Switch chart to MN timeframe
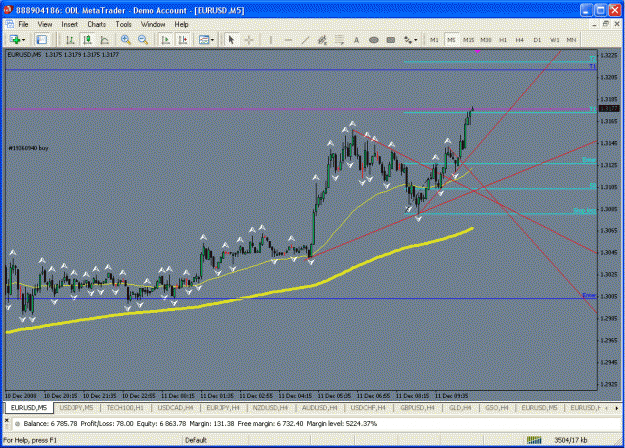The image size is (625, 448). pyautogui.click(x=571, y=40)
